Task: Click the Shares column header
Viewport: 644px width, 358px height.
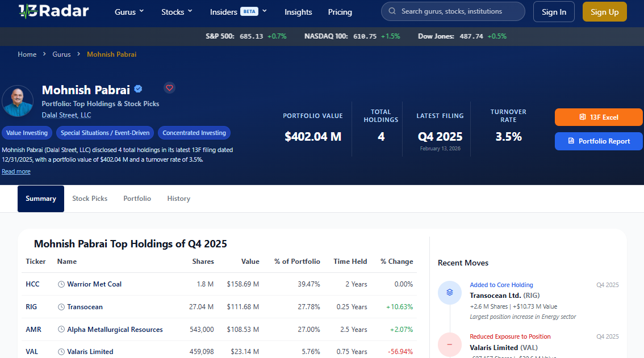Action: 203,262
